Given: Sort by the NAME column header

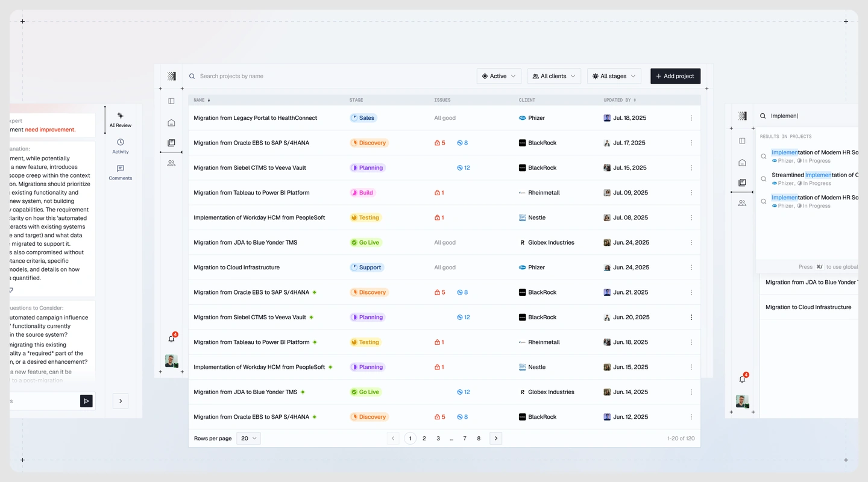Looking at the screenshot, I should tap(202, 100).
